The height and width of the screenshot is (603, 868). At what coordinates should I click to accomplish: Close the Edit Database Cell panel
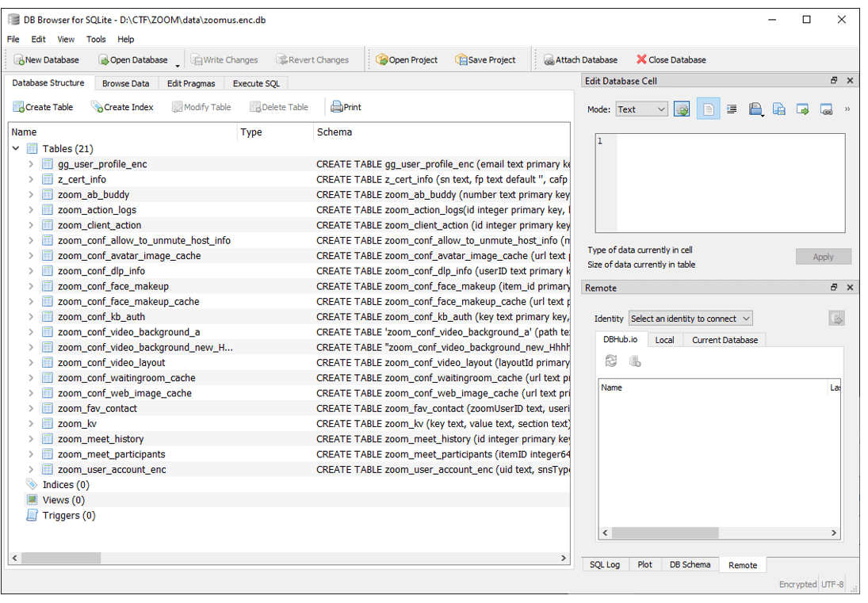[851, 81]
